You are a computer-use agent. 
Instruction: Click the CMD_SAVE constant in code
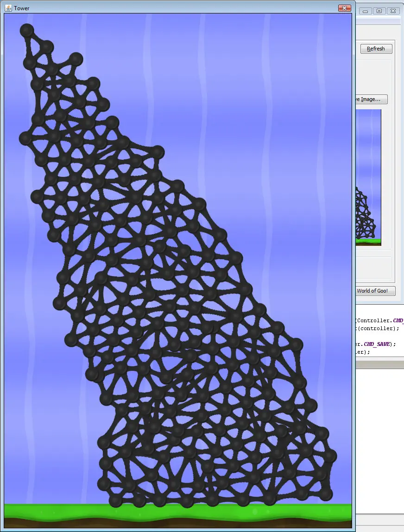point(376,344)
